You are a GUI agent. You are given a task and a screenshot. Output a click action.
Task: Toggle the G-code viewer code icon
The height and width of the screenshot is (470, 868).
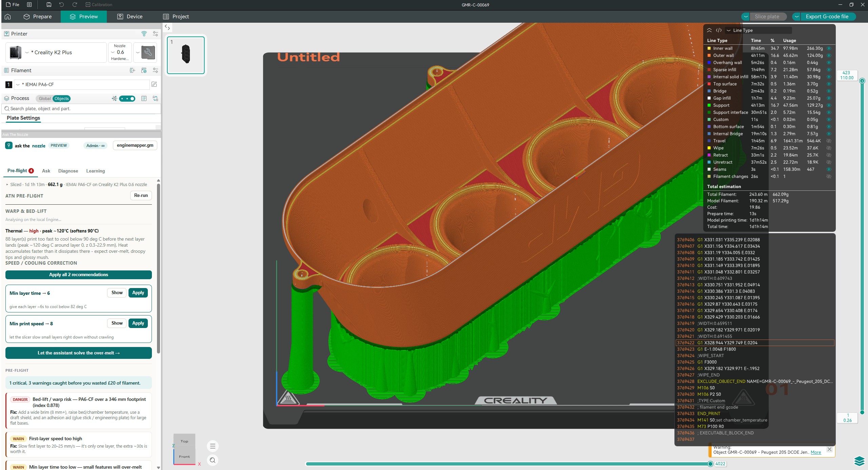pyautogui.click(x=718, y=30)
